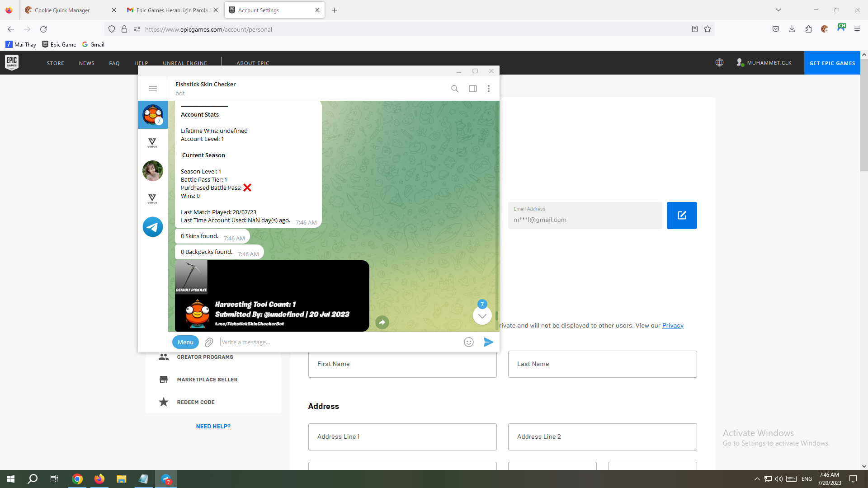Click the page vertical scrollbar
This screenshot has width=868, height=488.
coord(864,115)
